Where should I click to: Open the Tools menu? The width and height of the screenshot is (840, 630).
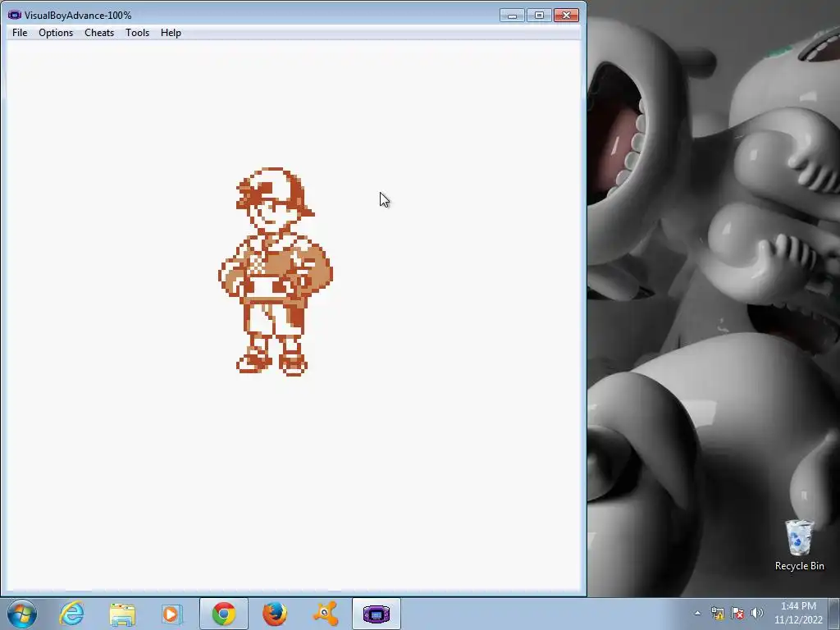coord(137,33)
